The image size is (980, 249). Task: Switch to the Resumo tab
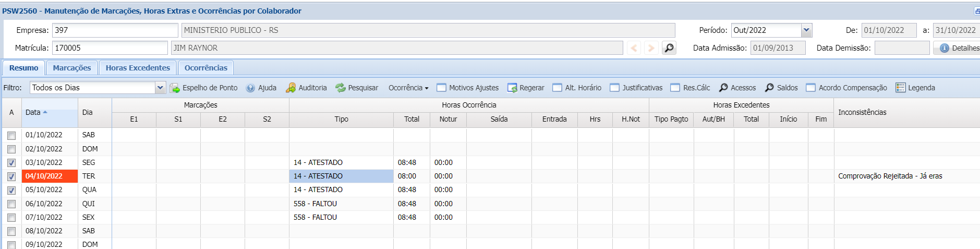(23, 68)
